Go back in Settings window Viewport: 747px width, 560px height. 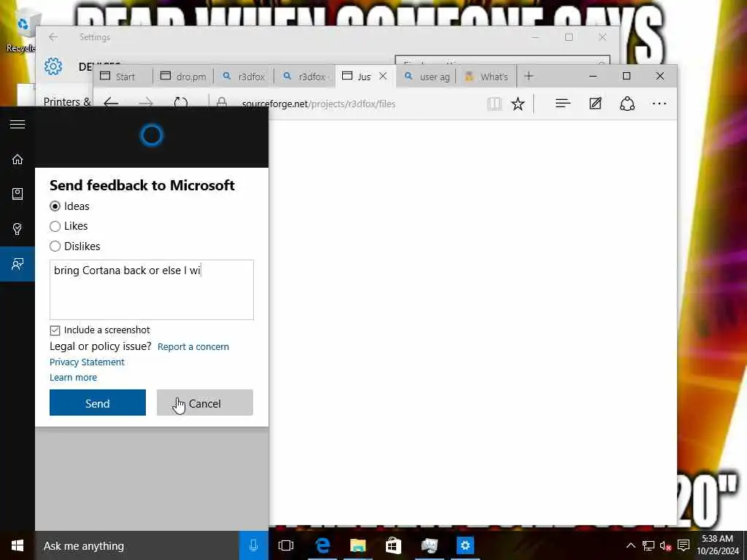[53, 36]
